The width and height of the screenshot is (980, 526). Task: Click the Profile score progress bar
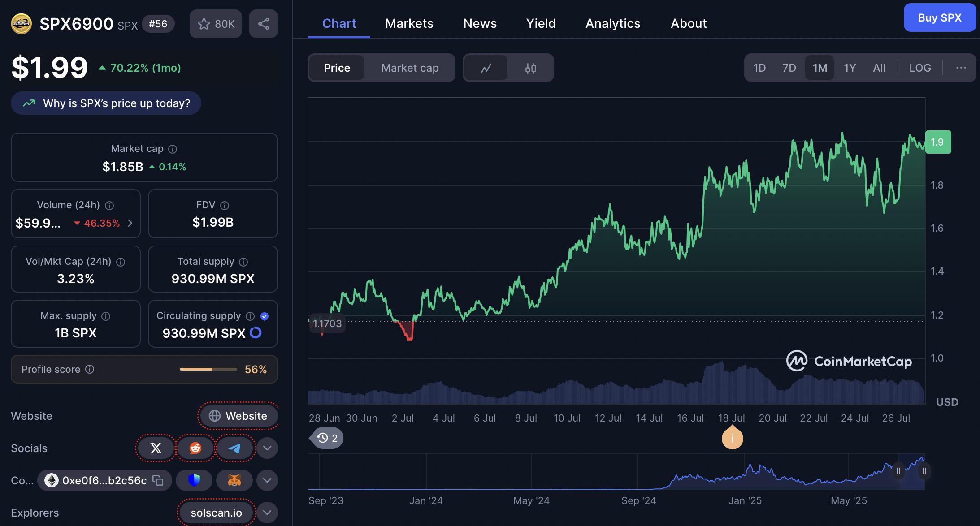(x=208, y=369)
